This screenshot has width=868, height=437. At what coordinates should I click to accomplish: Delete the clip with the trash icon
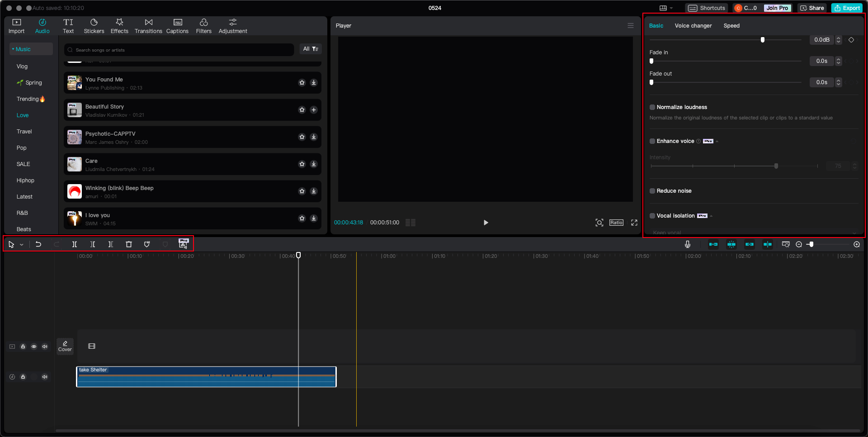point(129,244)
